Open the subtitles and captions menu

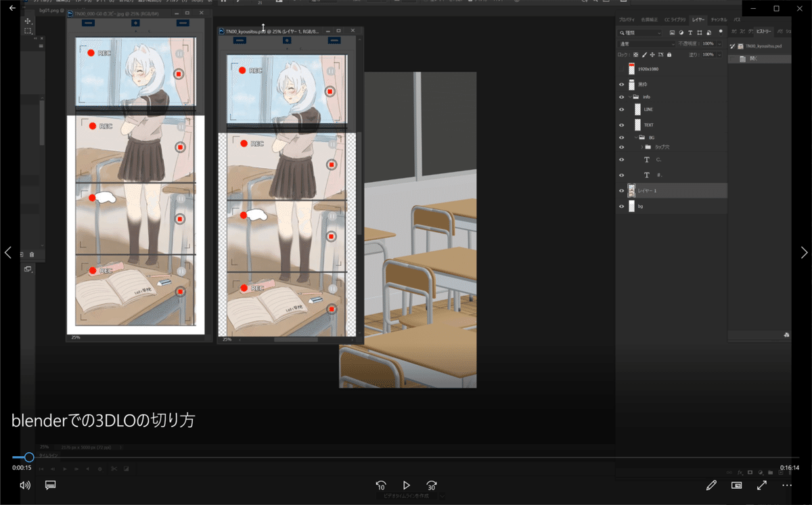tap(50, 485)
